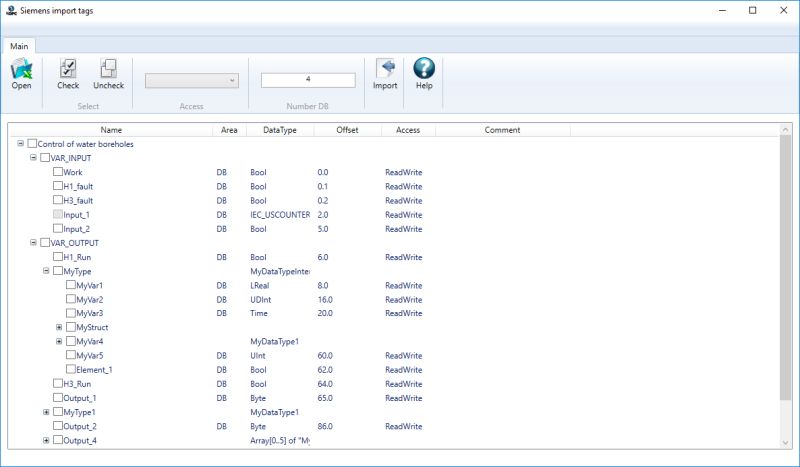Screen dimensions: 800x467
Task: Check the MyVar5 tag checkbox
Action: click(70, 355)
